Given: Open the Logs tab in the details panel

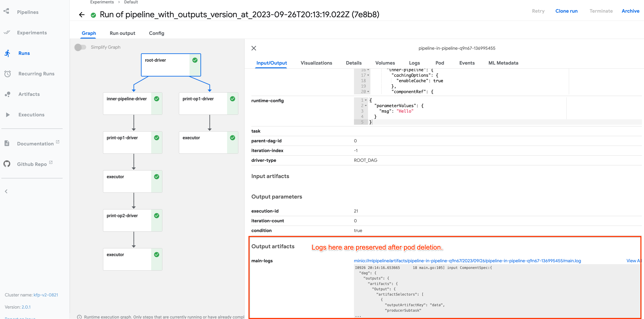Looking at the screenshot, I should [x=414, y=63].
